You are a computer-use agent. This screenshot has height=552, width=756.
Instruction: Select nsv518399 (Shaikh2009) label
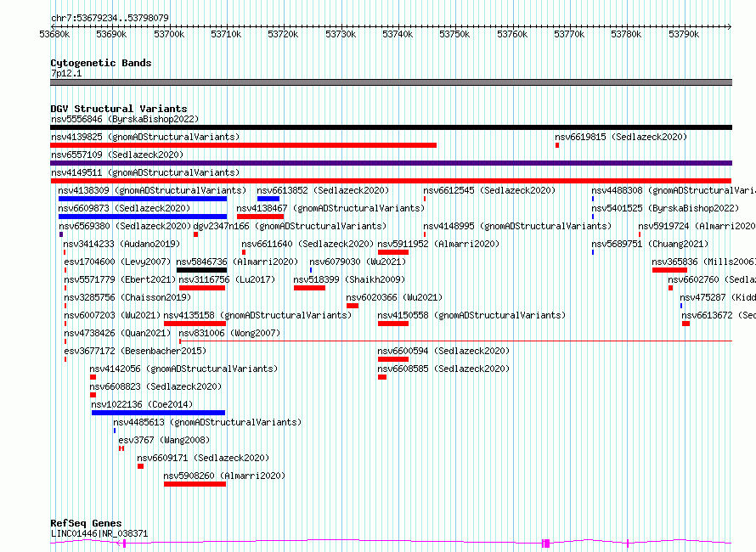(x=349, y=279)
